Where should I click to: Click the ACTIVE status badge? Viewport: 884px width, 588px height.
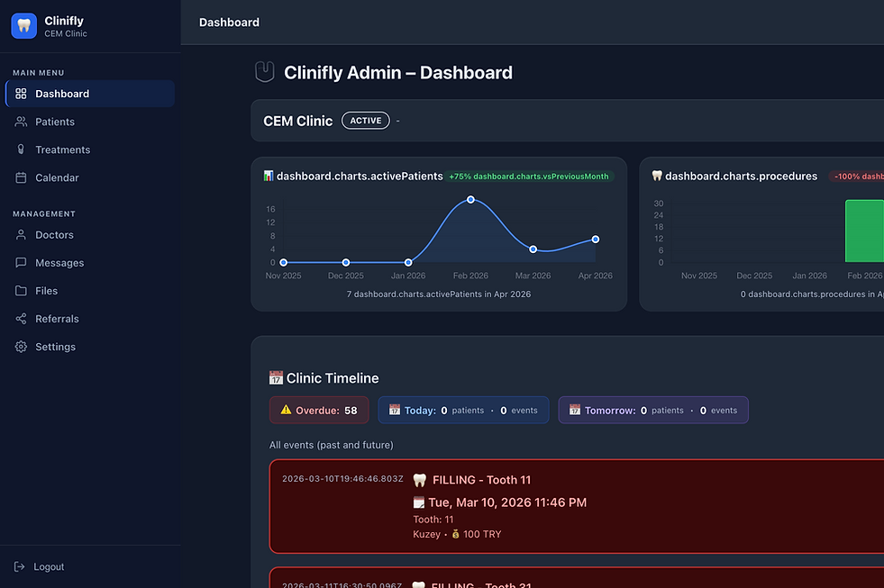point(365,121)
